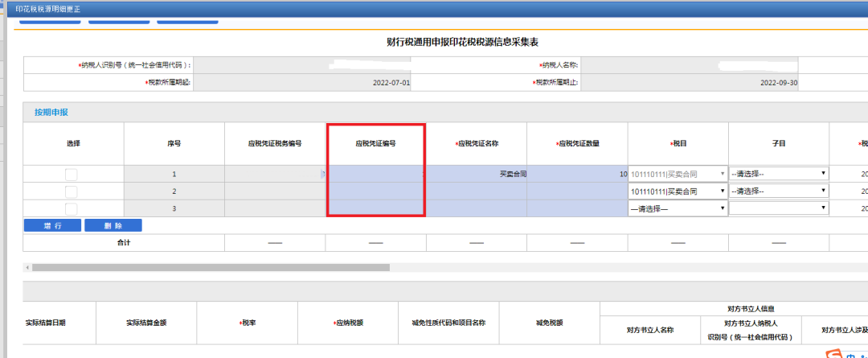Viewport: 868px width, 358px height.
Task: Click the 应税凭证名称 field in row 3
Action: [x=477, y=208]
